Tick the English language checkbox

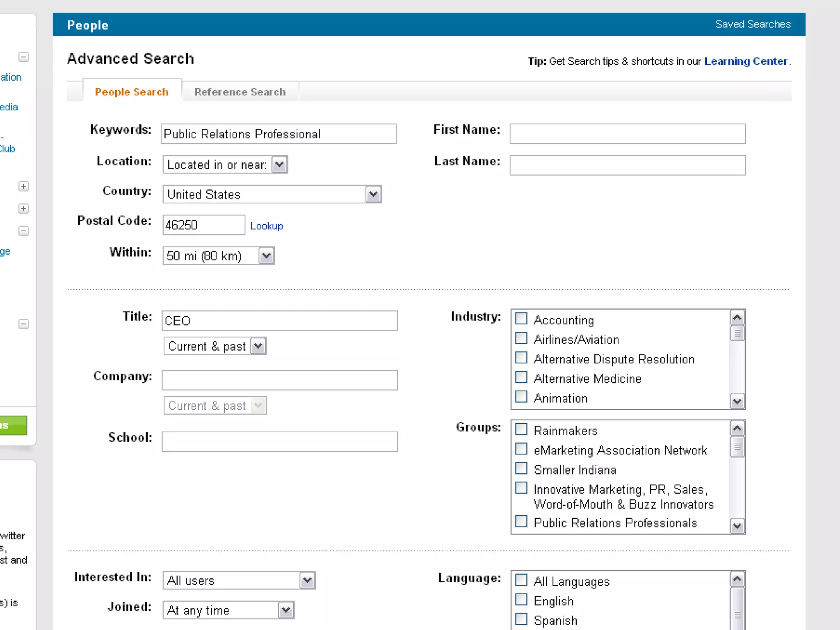[x=521, y=600]
